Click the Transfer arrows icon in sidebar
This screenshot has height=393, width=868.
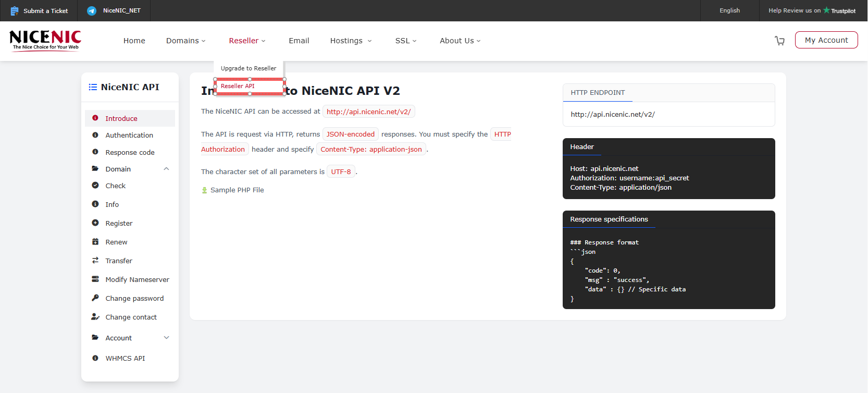coord(95,261)
